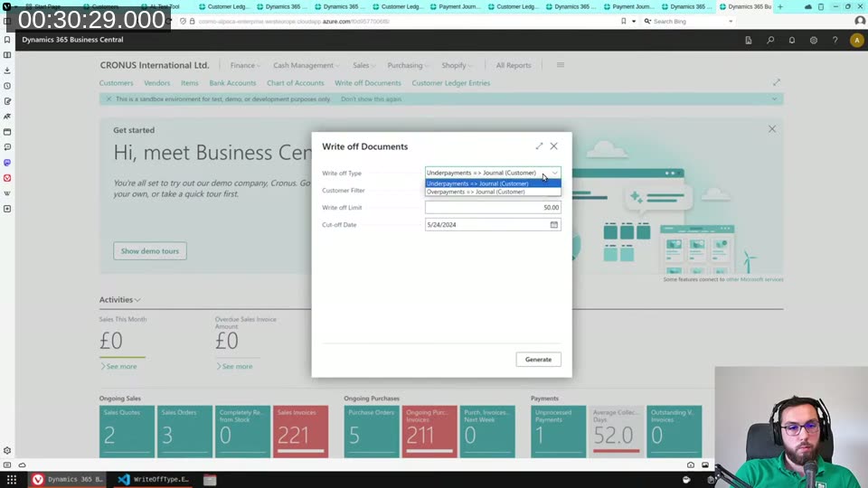This screenshot has width=868, height=488.
Task: Click the Write off Limit field
Action: tap(493, 208)
